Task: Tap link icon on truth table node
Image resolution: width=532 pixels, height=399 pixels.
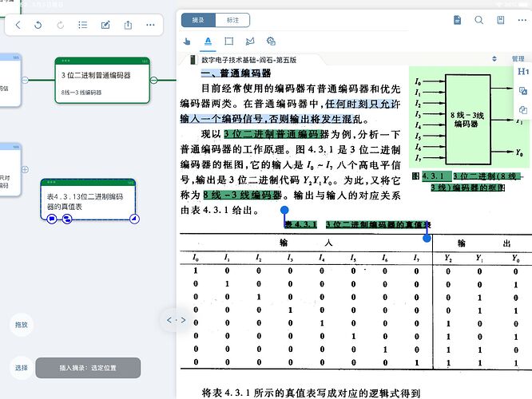Action: tap(67, 219)
